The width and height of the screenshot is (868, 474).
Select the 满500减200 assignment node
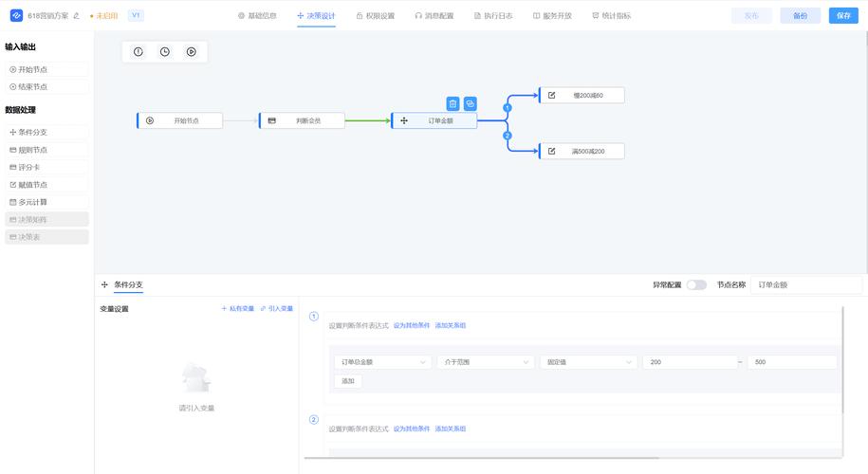click(x=582, y=151)
